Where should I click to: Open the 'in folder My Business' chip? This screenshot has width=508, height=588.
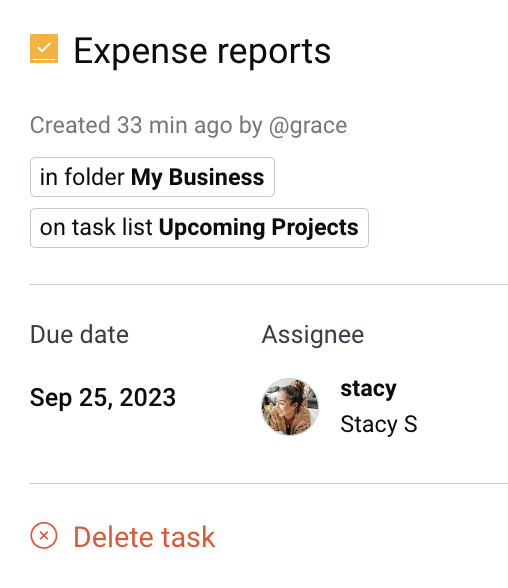point(152,177)
